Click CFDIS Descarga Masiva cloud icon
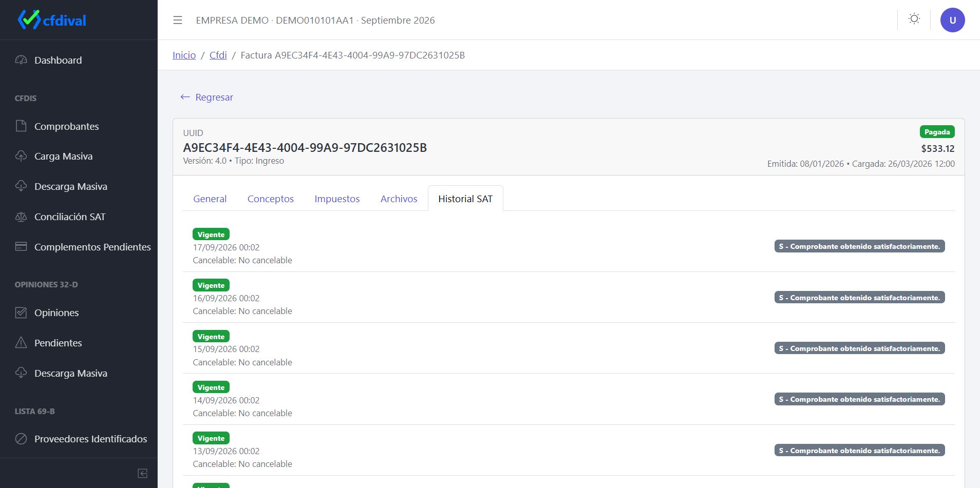This screenshot has height=488, width=980. coord(21,186)
